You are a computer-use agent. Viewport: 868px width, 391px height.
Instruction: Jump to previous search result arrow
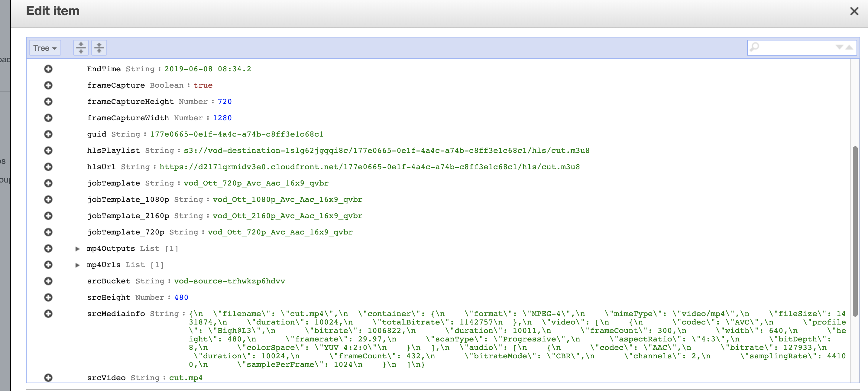click(x=850, y=47)
